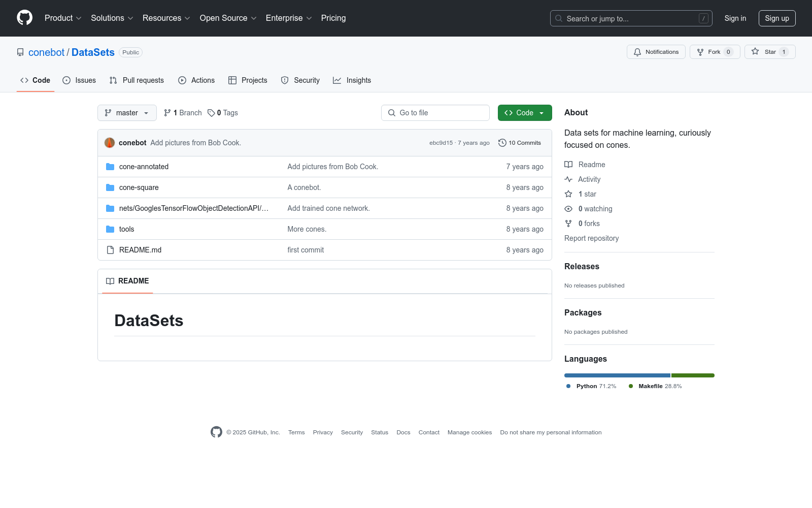Click the branch icon beside 1 Branch
This screenshot has width=812, height=508.
tap(167, 113)
